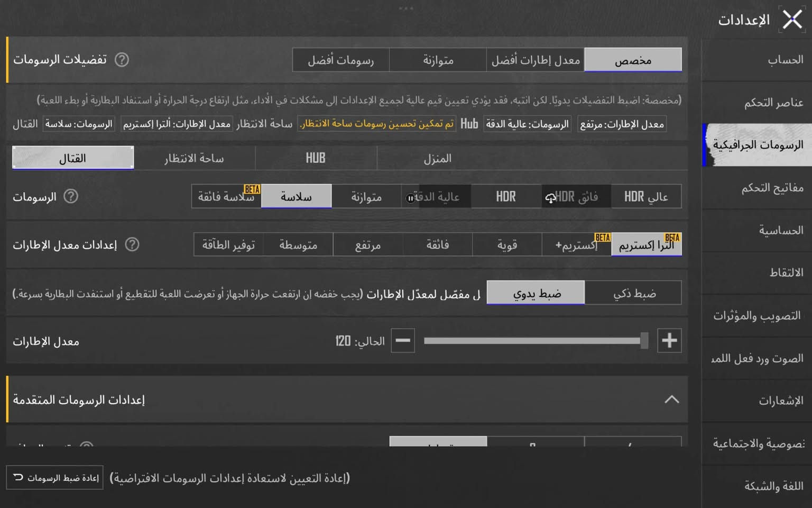Open help icon beside إعدادات معدل الإطارات
Image resolution: width=812 pixels, height=508 pixels.
(132, 244)
